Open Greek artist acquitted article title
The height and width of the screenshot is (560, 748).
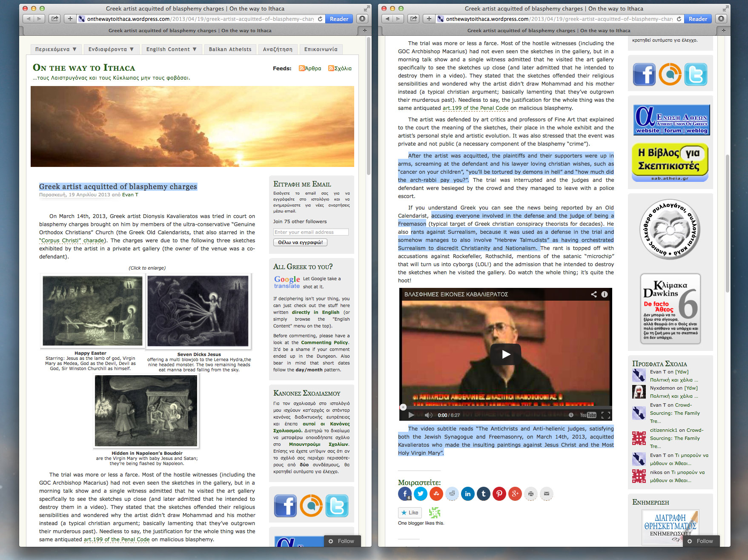pos(118,187)
